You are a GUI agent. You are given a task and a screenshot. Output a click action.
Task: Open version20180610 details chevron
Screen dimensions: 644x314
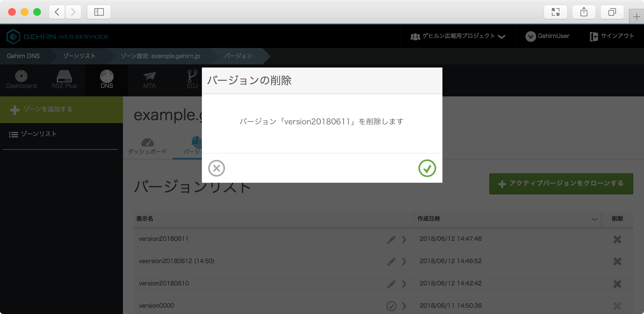tap(404, 284)
